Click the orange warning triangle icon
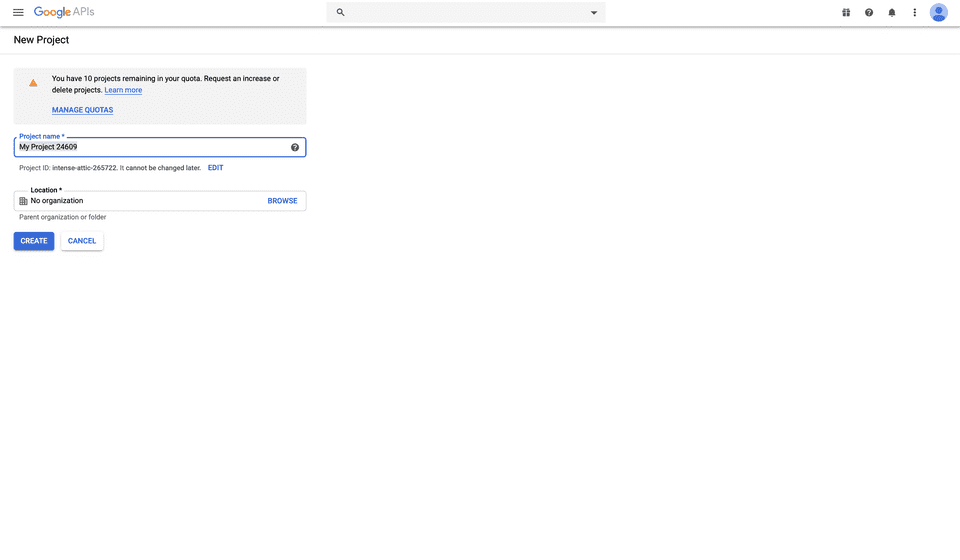The image size is (960, 560). [33, 83]
